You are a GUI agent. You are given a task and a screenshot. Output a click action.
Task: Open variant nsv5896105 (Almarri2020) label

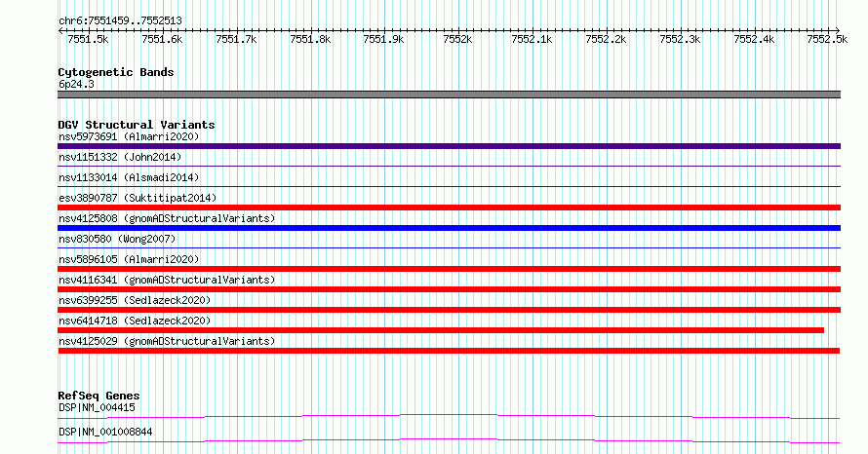129,259
